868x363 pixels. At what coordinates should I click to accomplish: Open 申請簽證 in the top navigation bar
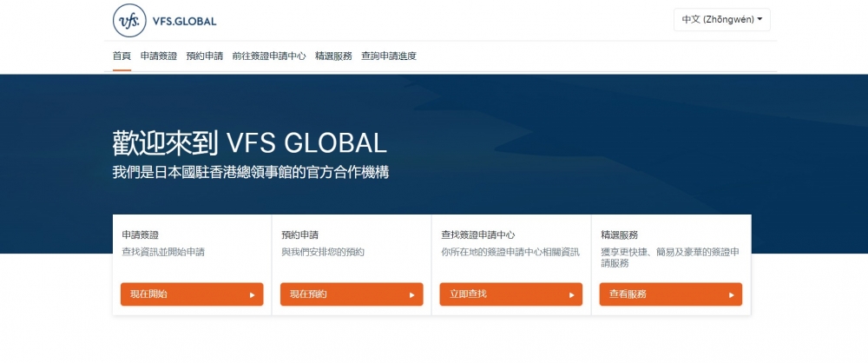pyautogui.click(x=159, y=56)
